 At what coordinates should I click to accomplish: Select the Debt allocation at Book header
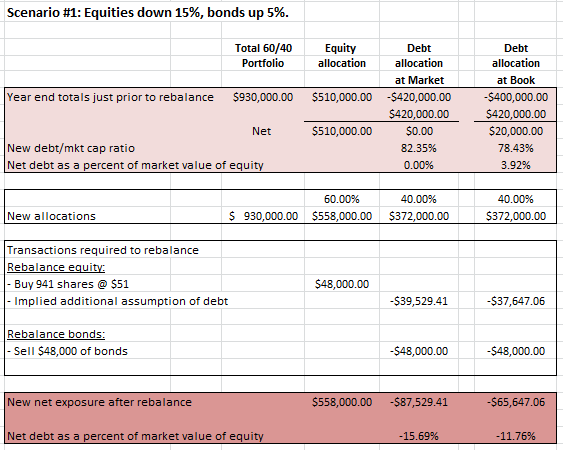(x=516, y=64)
